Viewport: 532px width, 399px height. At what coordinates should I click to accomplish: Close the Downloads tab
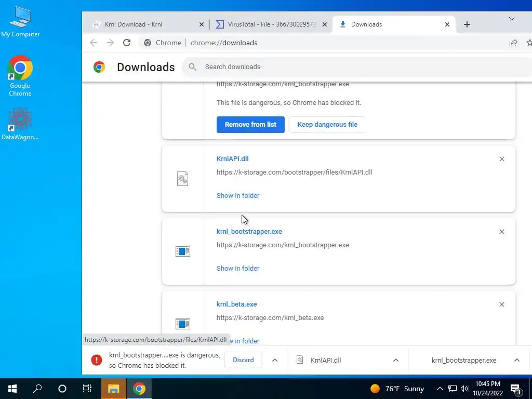[447, 24]
